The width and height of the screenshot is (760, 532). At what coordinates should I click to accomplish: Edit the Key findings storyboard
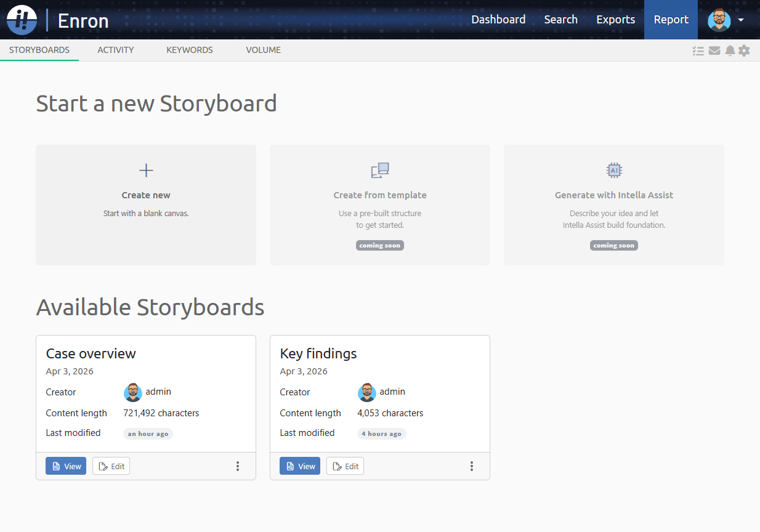(345, 466)
